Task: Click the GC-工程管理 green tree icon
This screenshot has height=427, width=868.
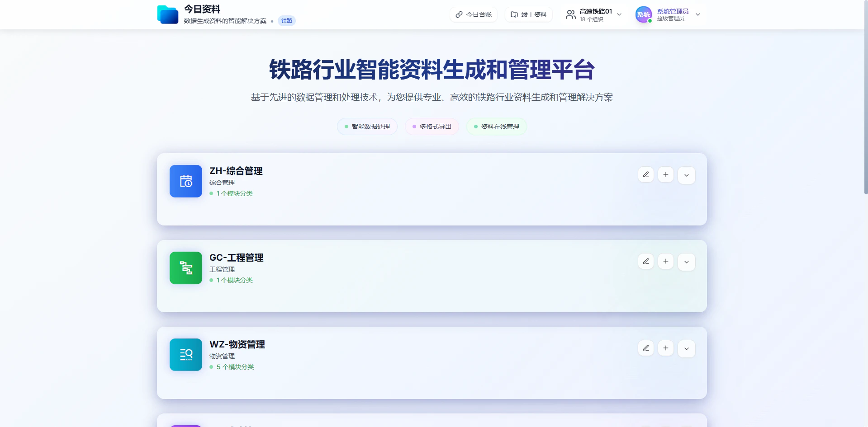Action: pos(186,268)
